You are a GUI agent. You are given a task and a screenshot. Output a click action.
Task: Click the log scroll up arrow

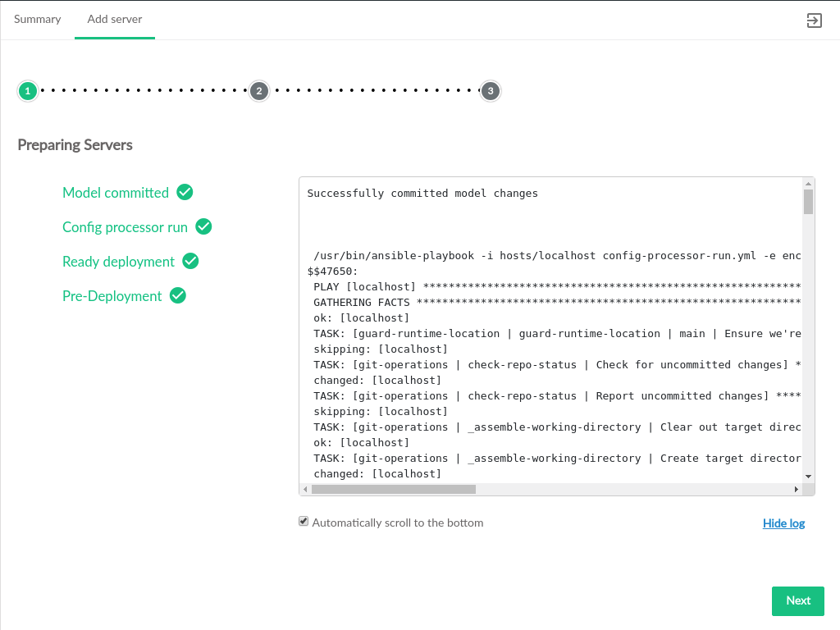click(808, 183)
